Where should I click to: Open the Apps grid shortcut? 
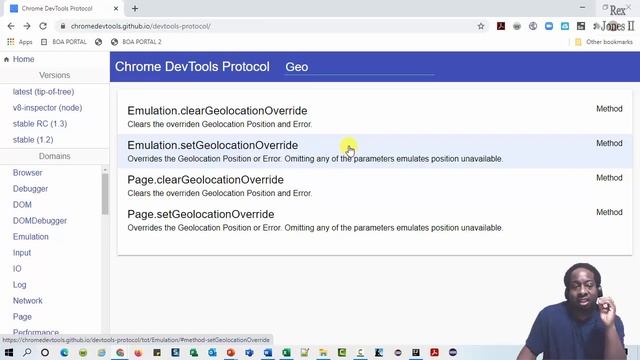[x=20, y=42]
